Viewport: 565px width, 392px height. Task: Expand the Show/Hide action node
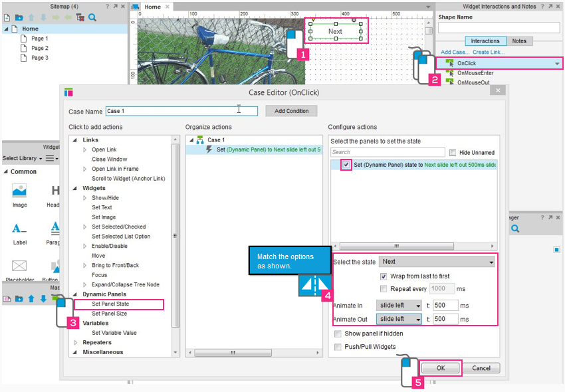[85, 198]
